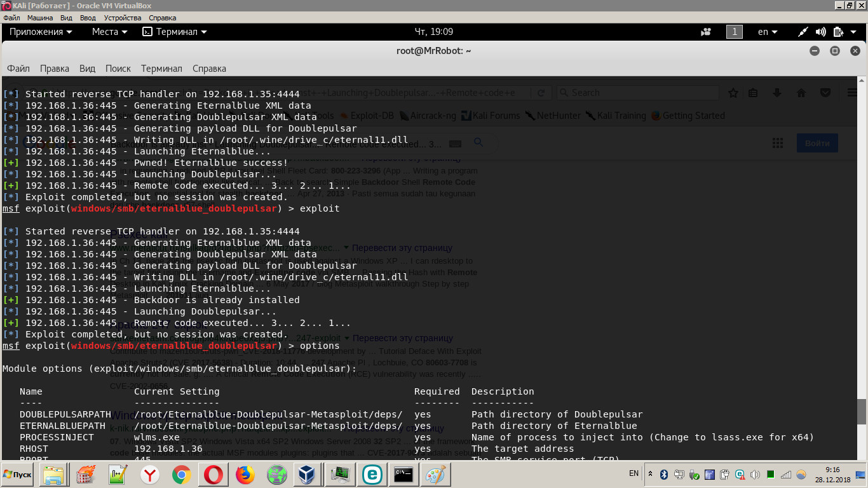The width and height of the screenshot is (868, 488).
Task: Open Paint from the taskbar
Action: (435, 475)
